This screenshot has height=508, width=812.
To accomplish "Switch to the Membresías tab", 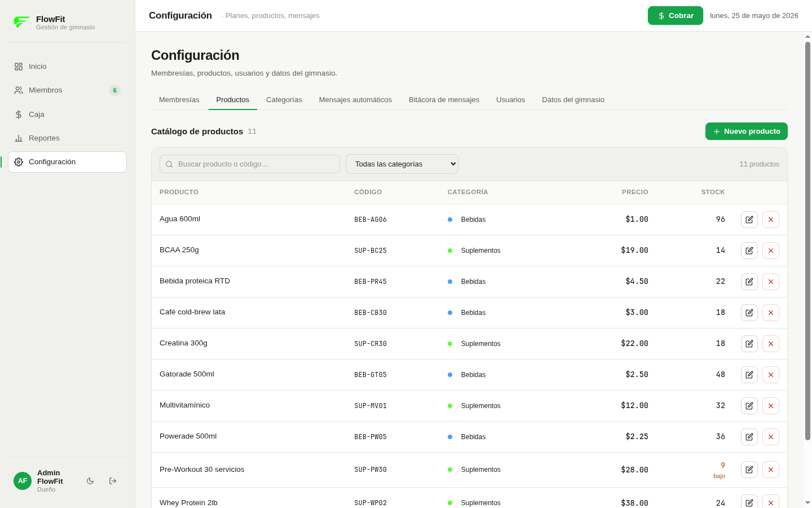I will (x=179, y=100).
